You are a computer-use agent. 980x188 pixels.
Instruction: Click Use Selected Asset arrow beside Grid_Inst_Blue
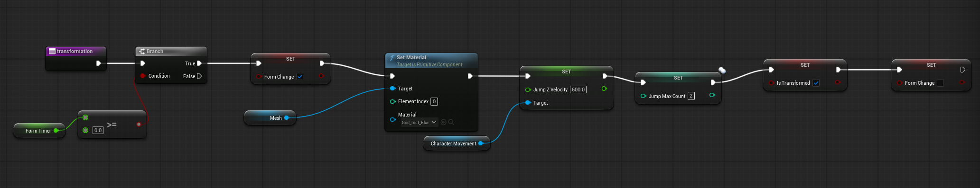443,122
